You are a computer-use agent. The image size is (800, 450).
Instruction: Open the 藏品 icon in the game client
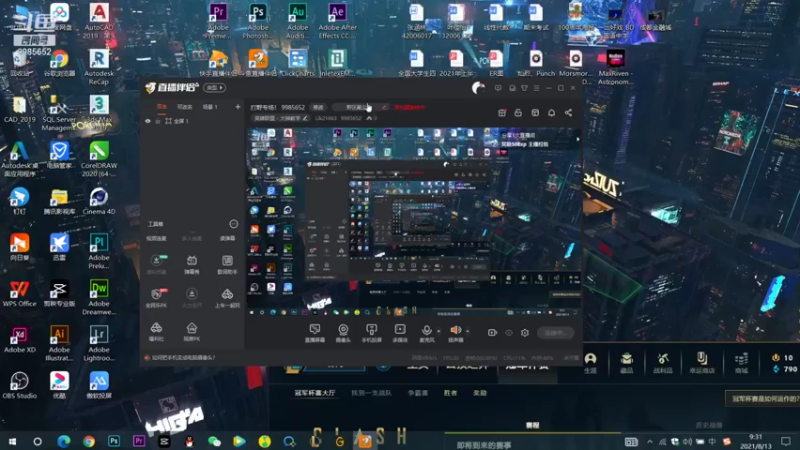coord(627,363)
